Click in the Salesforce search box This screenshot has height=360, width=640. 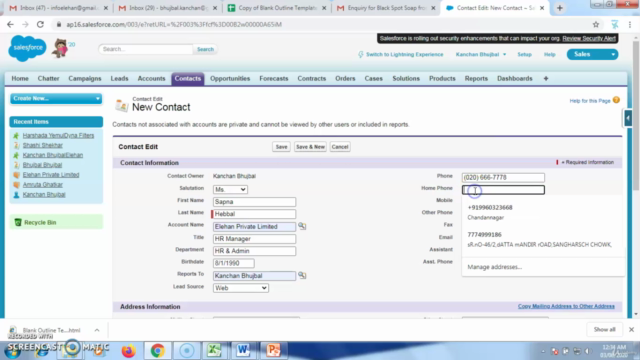tap(146, 49)
